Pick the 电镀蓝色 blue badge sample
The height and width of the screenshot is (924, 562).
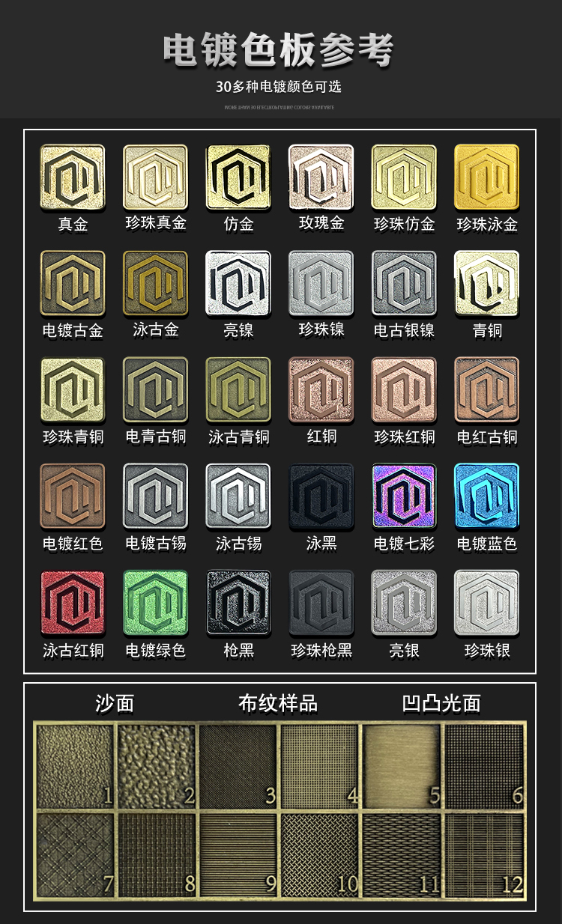coord(487,496)
